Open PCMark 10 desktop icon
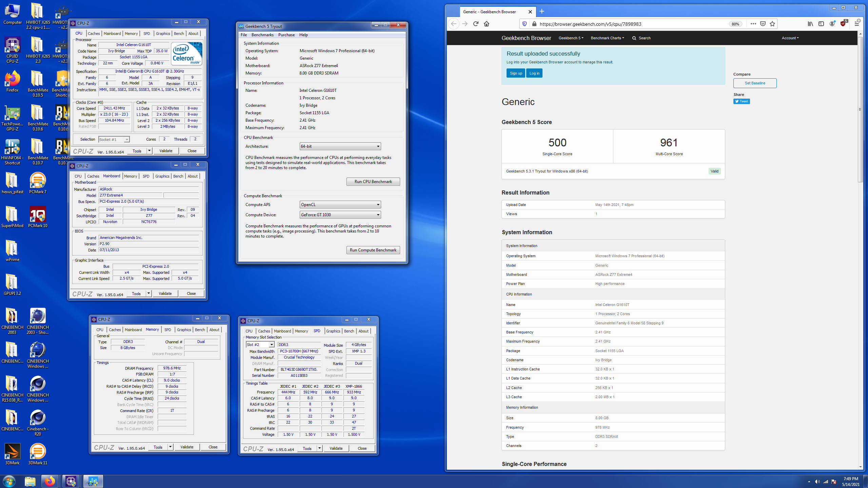The width and height of the screenshot is (868, 488). point(38,217)
